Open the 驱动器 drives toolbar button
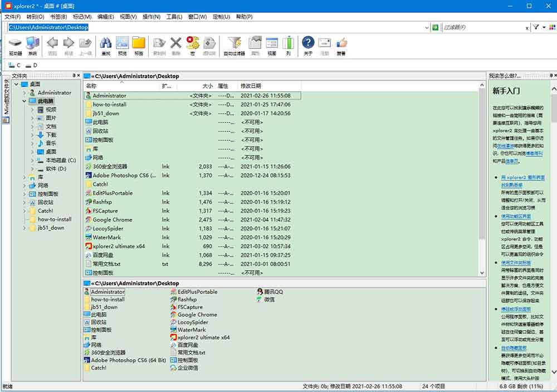 [15, 46]
